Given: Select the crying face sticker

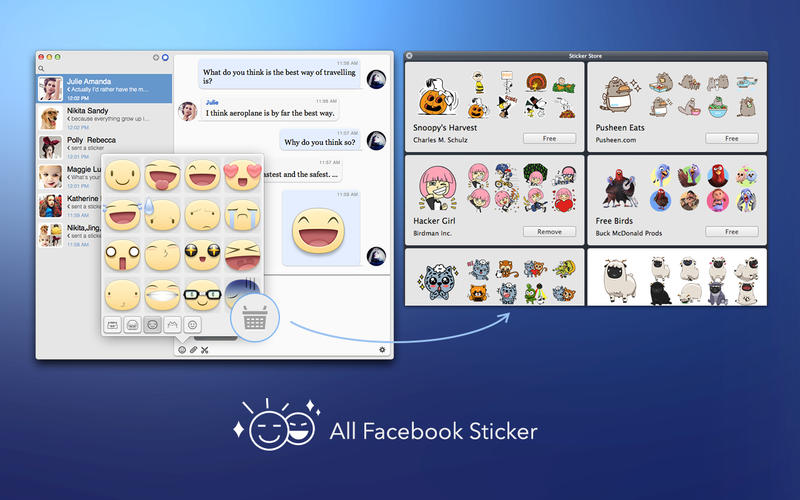Looking at the screenshot, I should [242, 215].
